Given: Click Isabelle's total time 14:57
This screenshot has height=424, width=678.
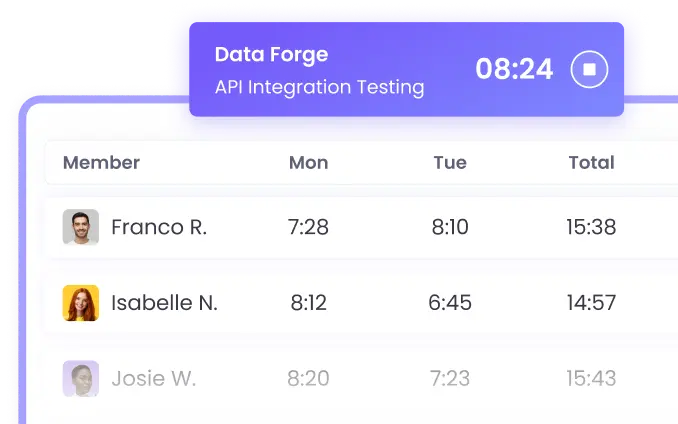Looking at the screenshot, I should (x=591, y=303).
